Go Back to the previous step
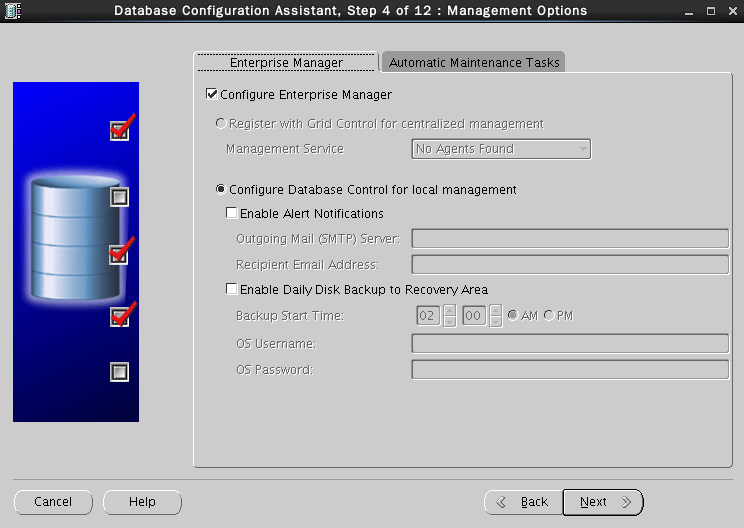This screenshot has width=744, height=528. click(523, 502)
